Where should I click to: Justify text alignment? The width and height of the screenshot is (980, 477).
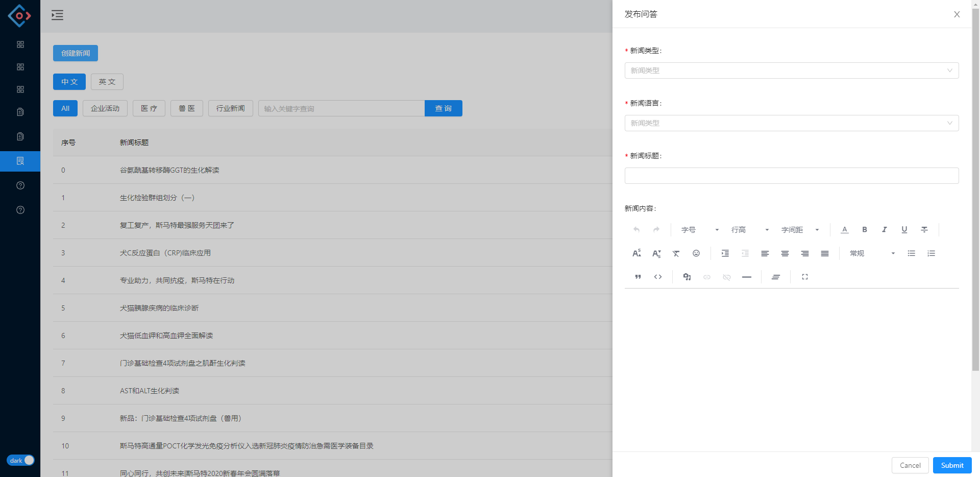(825, 253)
